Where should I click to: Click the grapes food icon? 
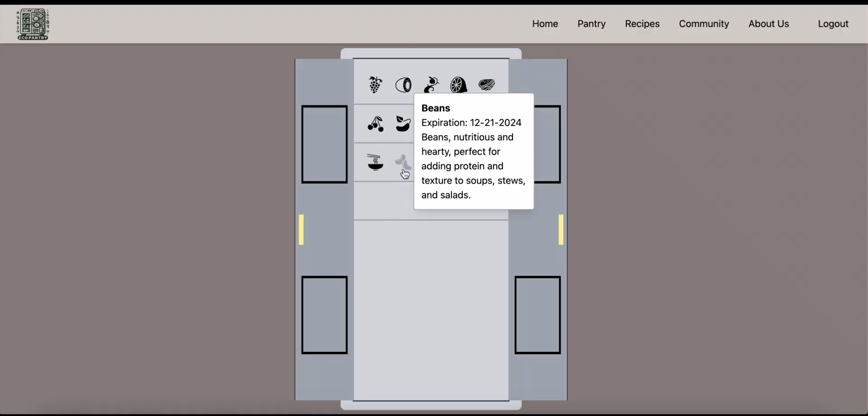[375, 85]
